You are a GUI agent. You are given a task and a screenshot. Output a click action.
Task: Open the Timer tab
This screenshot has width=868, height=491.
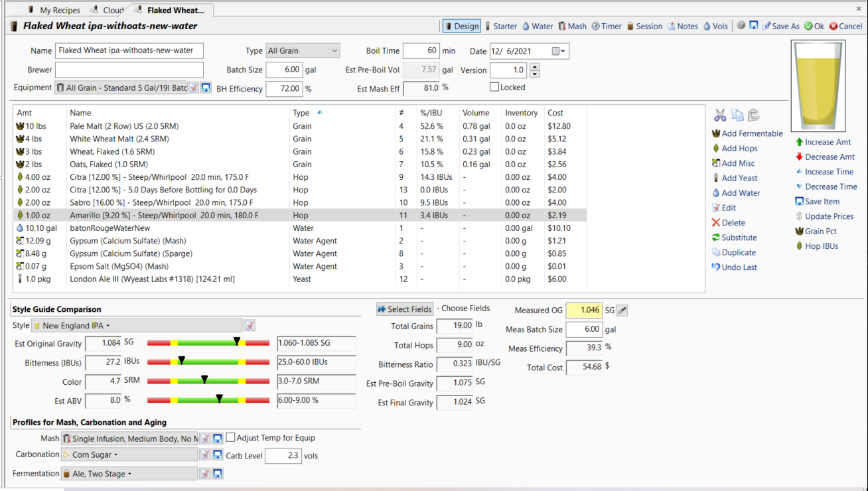pos(607,26)
